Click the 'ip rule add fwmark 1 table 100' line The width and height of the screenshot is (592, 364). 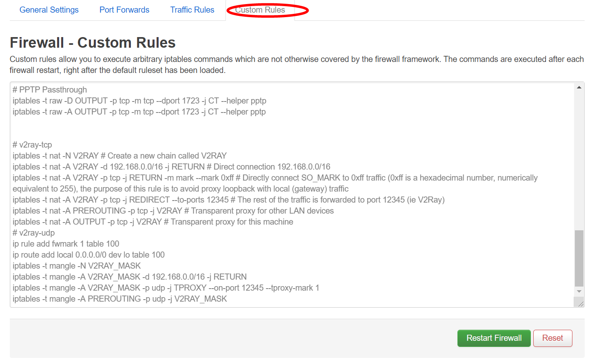[66, 244]
